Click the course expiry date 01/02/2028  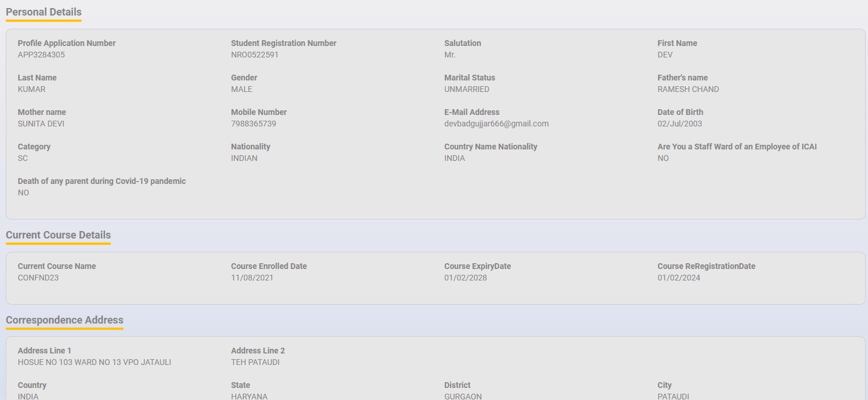pyautogui.click(x=466, y=278)
